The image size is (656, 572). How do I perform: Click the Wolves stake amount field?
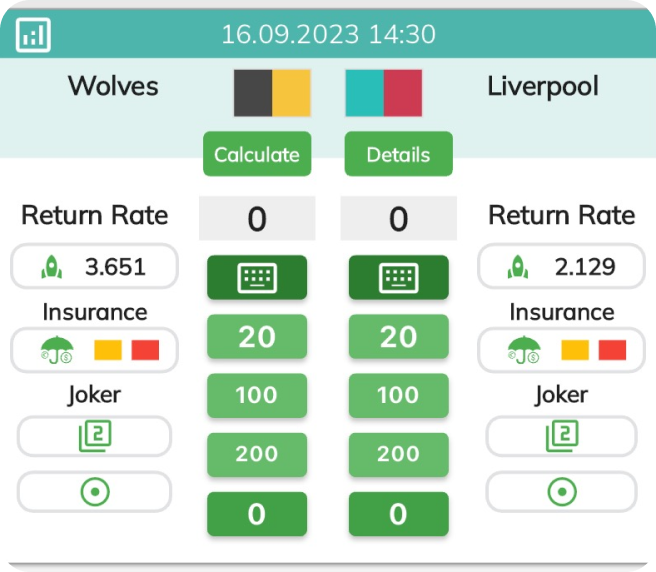256,219
